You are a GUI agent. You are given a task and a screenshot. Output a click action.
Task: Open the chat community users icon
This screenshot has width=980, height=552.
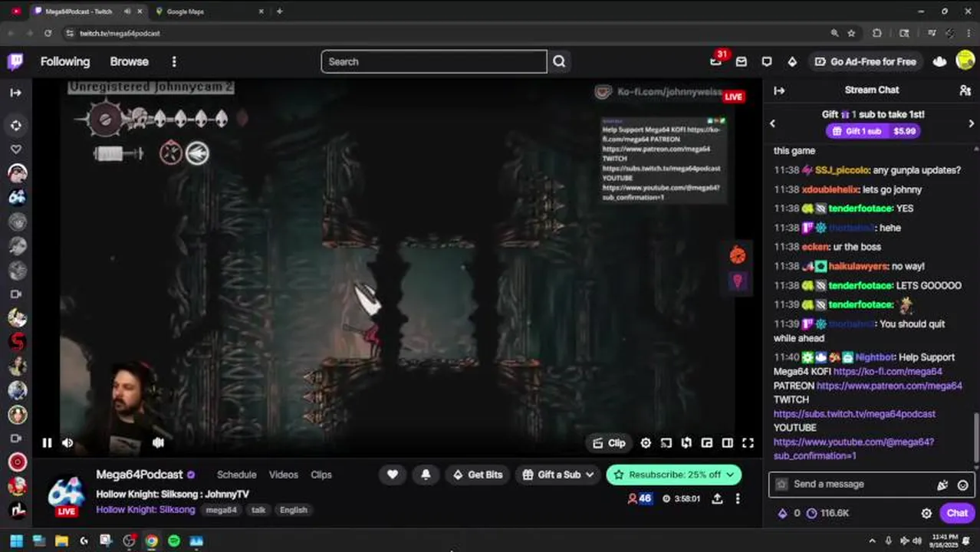pos(965,90)
